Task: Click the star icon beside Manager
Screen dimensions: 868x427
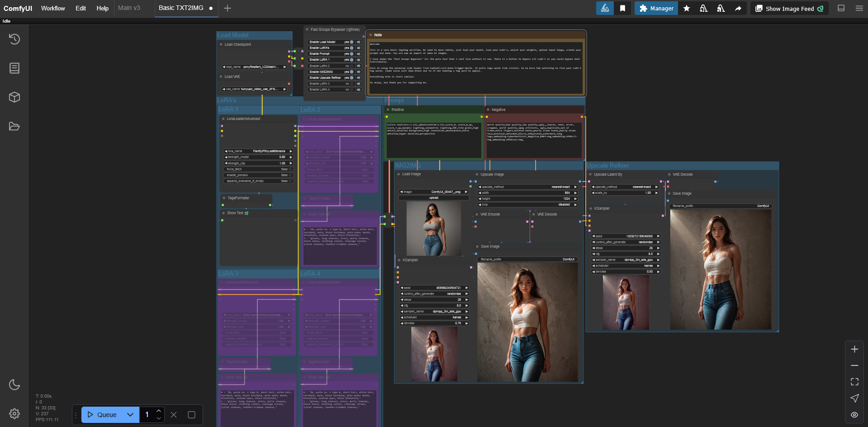Action: (686, 9)
